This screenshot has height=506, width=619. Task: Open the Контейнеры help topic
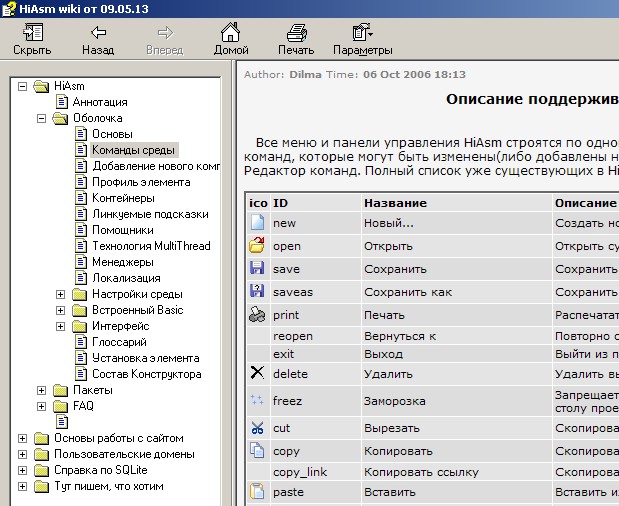tap(123, 198)
